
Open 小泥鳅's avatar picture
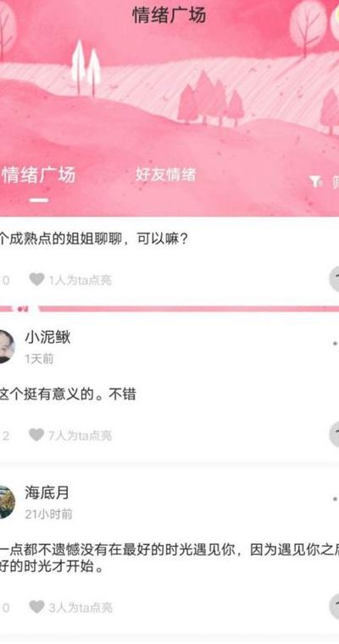click(x=7, y=347)
